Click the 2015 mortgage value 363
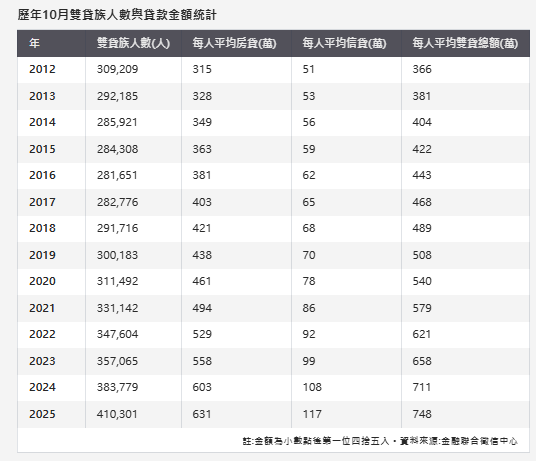 (x=202, y=149)
